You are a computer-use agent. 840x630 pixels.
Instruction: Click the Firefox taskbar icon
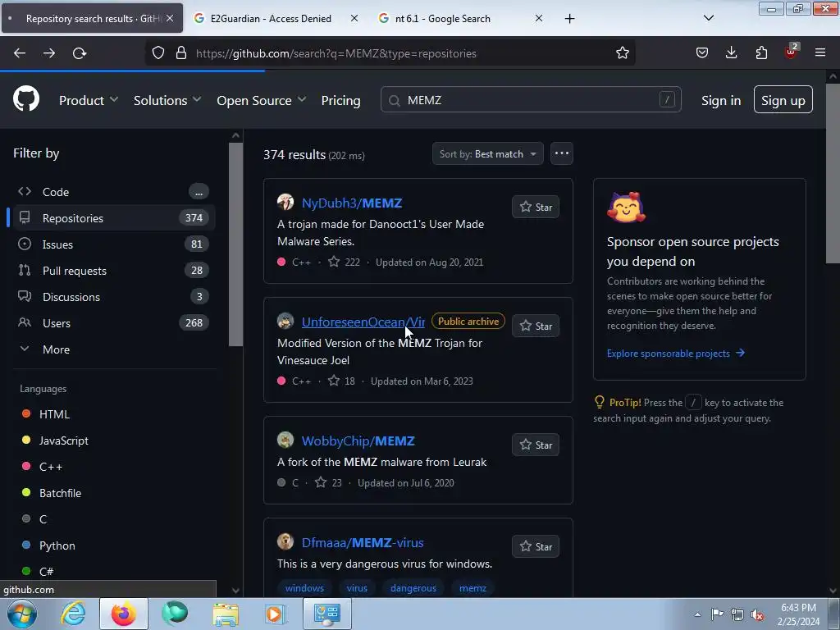point(124,614)
